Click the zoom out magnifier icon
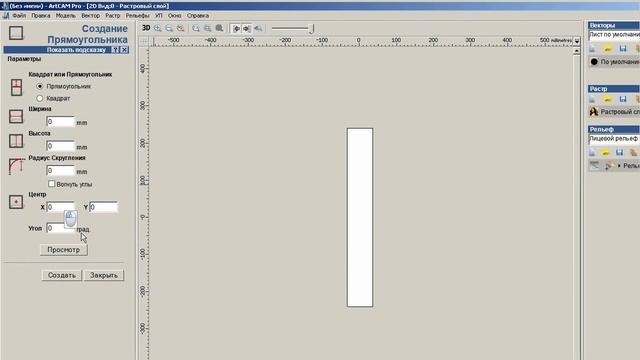 click(x=169, y=28)
